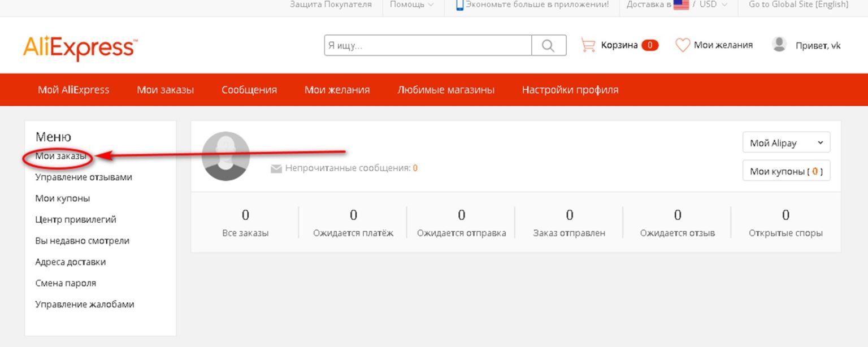868x347 pixels.
Task: Click Экономьте больше в приложении link
Action: coord(537,5)
